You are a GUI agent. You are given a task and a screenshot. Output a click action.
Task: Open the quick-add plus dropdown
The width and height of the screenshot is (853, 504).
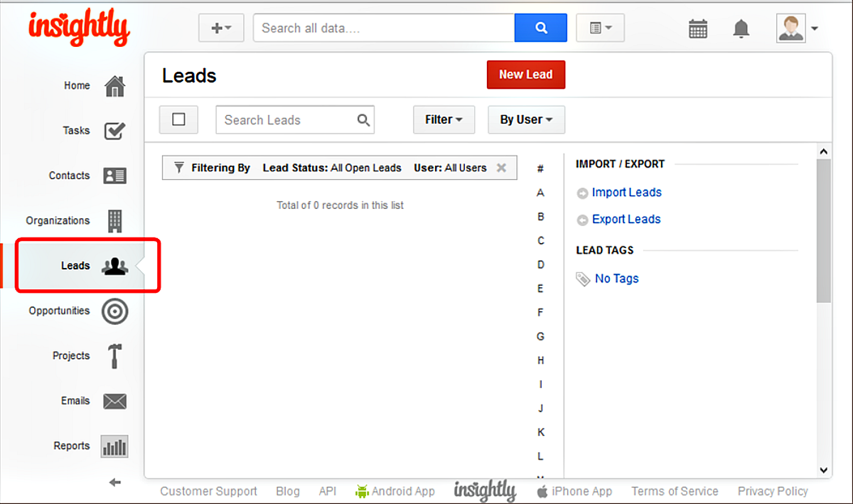220,28
